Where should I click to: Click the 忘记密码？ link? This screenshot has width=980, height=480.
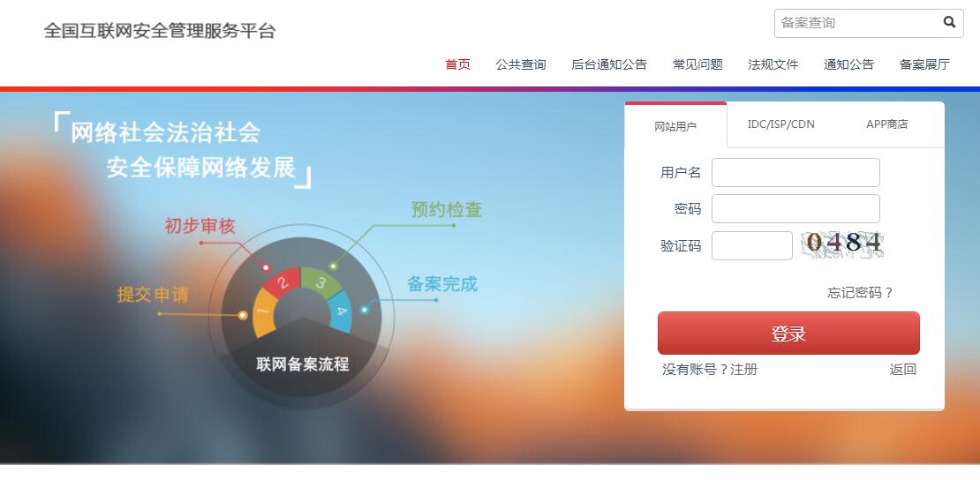click(x=861, y=293)
